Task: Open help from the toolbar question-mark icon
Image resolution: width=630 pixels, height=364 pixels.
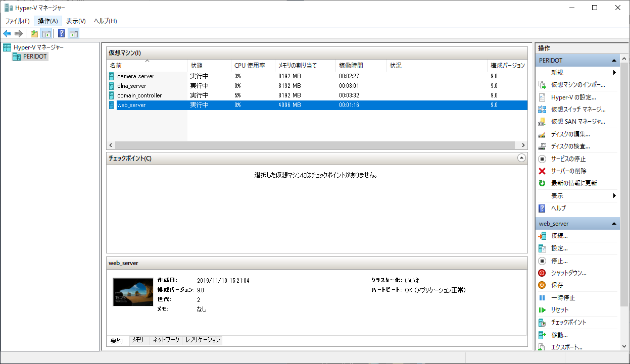Action: (61, 34)
